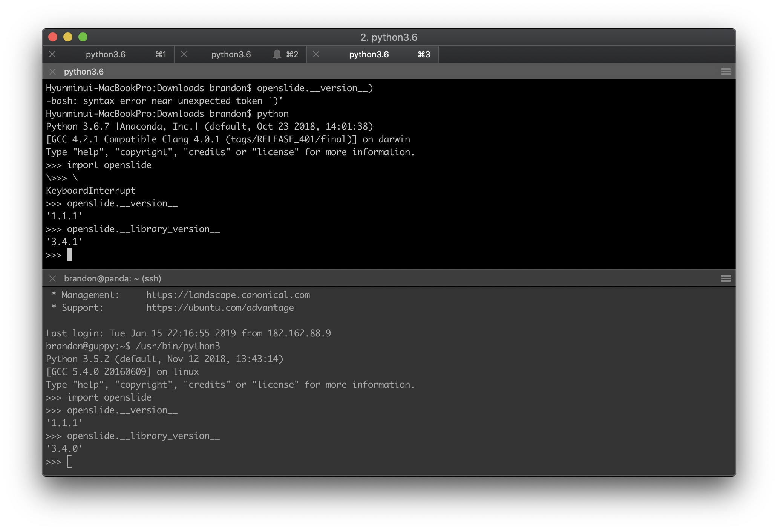The width and height of the screenshot is (778, 532).
Task: Click the blinking cursor in the python3.6 pane
Action: coord(70,255)
